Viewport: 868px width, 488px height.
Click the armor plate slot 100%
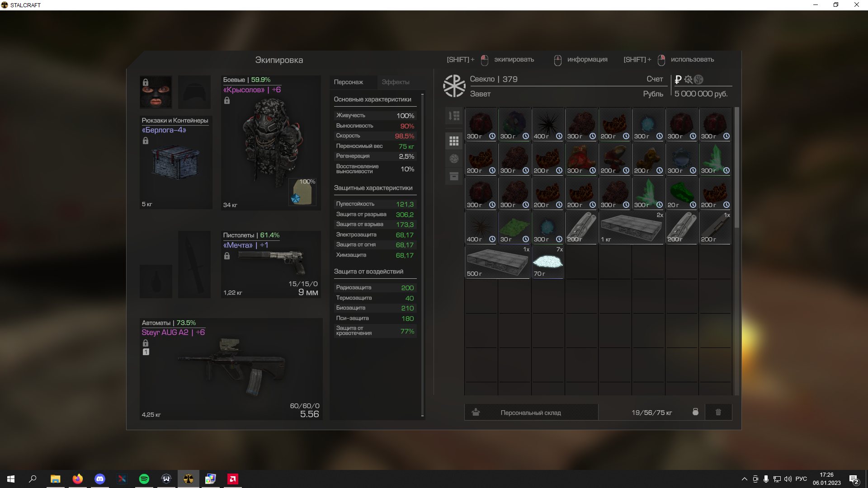coord(302,192)
